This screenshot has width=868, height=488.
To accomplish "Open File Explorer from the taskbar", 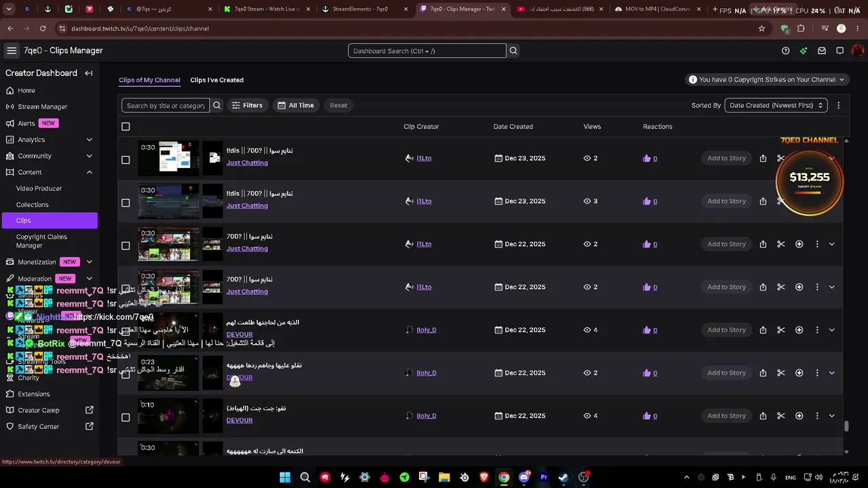I will click(x=444, y=477).
